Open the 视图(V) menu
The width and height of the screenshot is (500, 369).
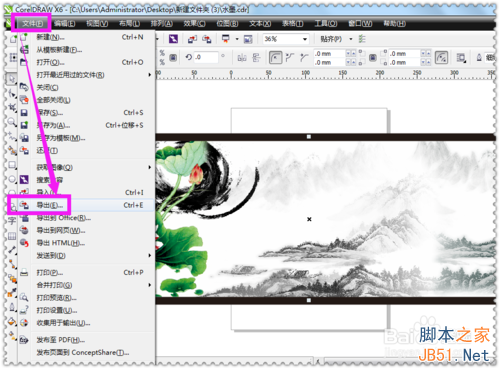(97, 23)
